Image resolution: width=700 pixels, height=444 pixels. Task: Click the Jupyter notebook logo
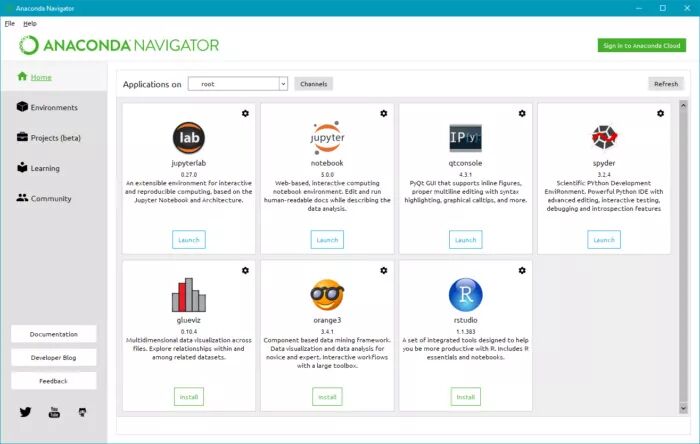coord(327,137)
